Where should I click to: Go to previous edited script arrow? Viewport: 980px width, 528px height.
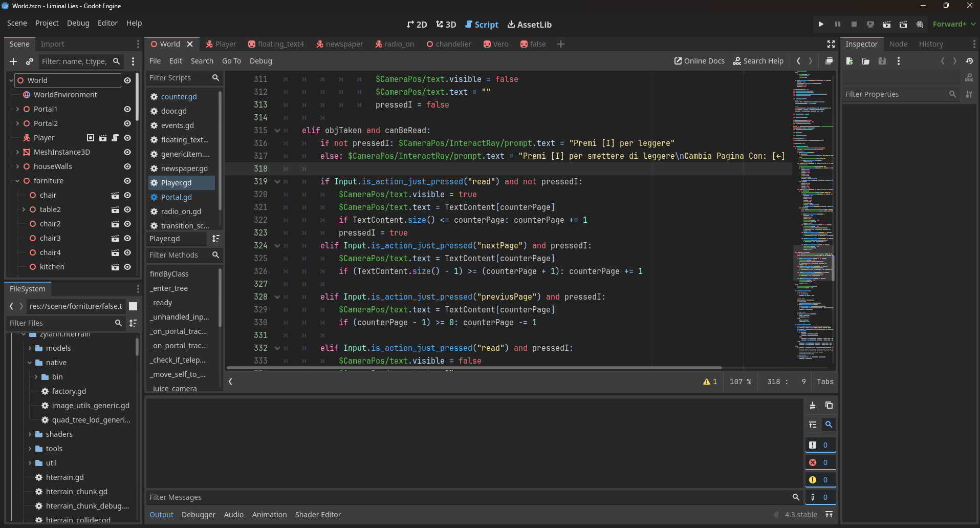tap(798, 61)
